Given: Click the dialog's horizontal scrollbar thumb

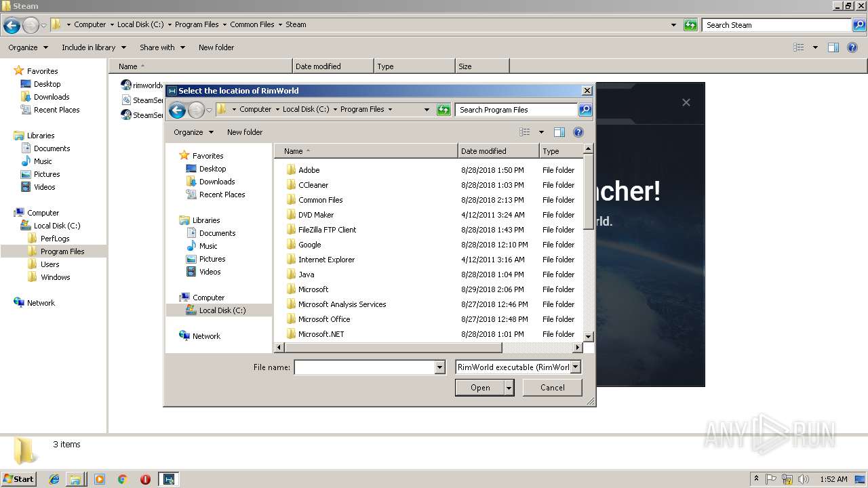Looking at the screenshot, I should tap(393, 348).
